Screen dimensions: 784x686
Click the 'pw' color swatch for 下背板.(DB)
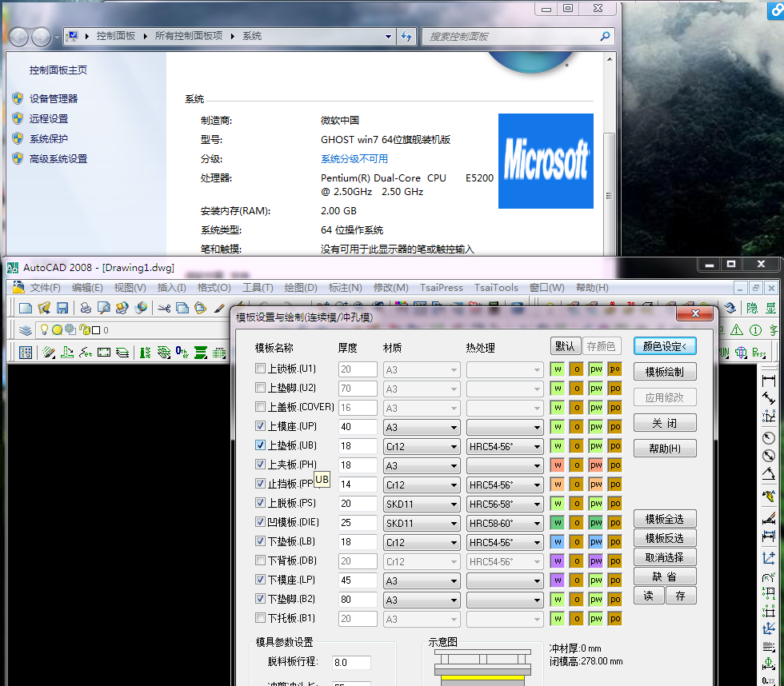(595, 561)
